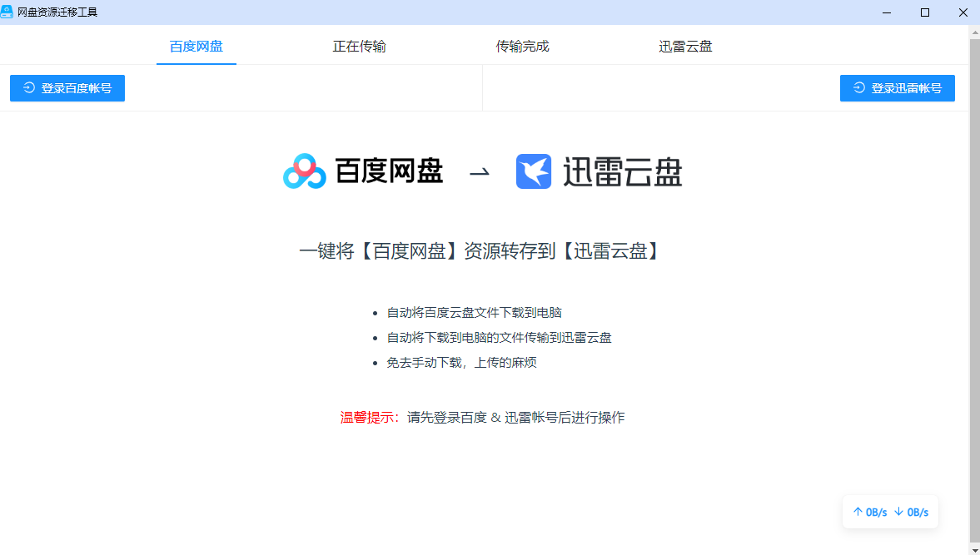Click the 迅雷云盘 bird logo icon
The width and height of the screenshot is (980, 555).
coord(535,170)
